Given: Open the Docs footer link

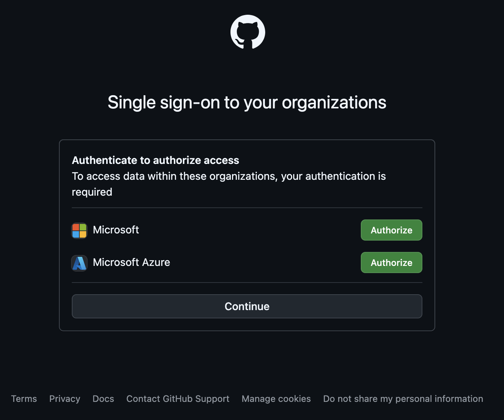Looking at the screenshot, I should pyautogui.click(x=103, y=399).
